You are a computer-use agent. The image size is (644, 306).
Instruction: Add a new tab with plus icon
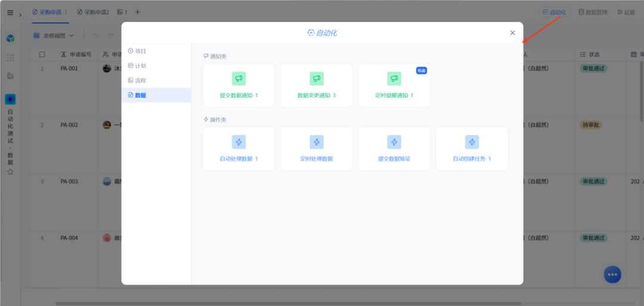138,13
